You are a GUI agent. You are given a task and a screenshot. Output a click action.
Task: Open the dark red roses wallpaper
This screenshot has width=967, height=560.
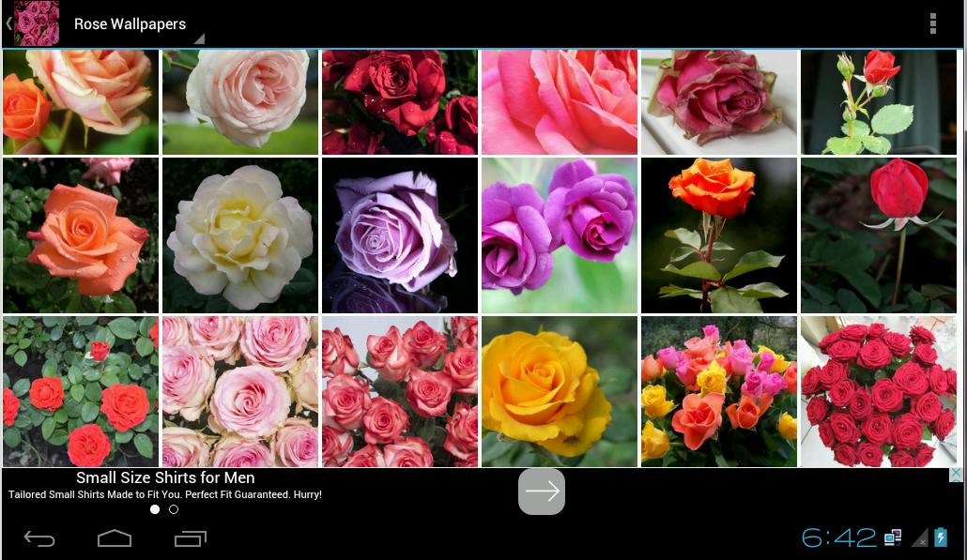coord(400,102)
